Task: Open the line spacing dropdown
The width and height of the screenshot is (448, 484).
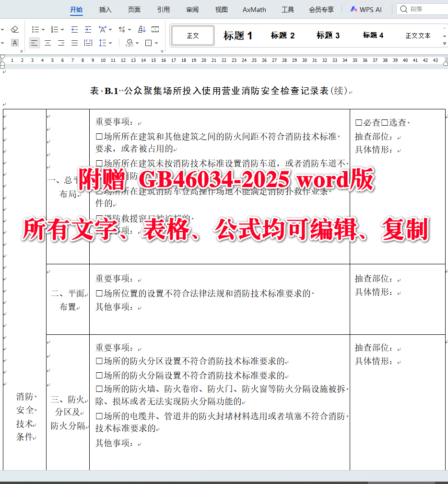Action: [x=110, y=42]
